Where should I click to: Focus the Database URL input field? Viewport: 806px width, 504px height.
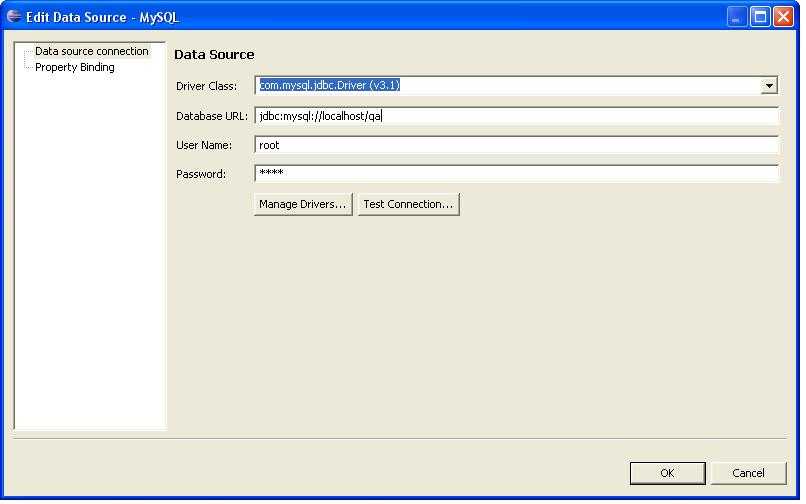(516, 116)
